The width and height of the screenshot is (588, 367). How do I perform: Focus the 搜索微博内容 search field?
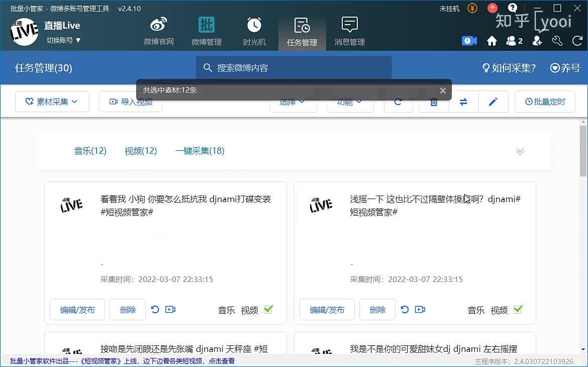294,67
